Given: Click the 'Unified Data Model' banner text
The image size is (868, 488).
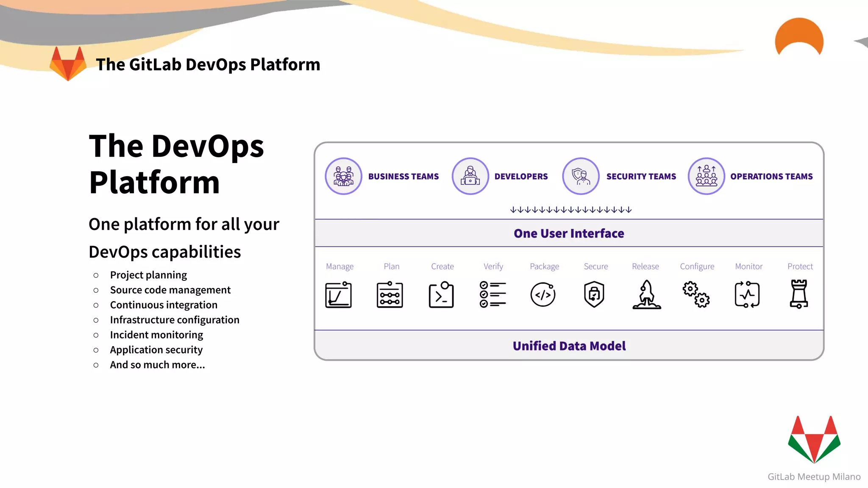Looking at the screenshot, I should point(569,346).
